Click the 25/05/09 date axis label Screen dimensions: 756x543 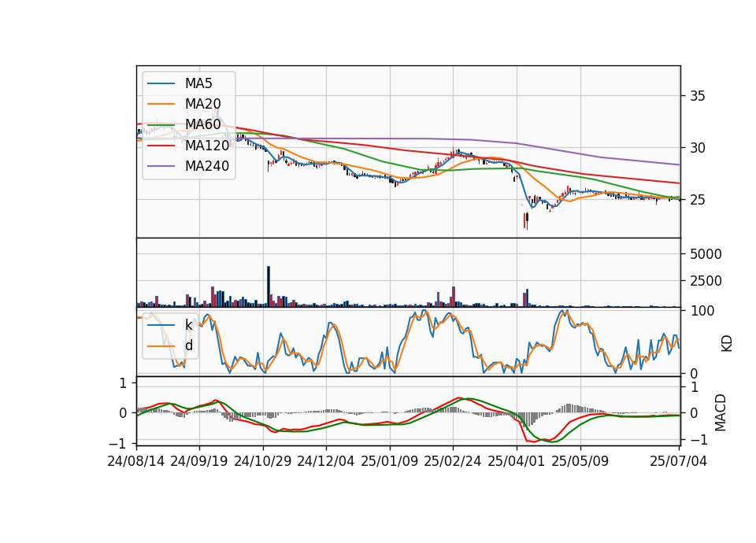tap(580, 461)
